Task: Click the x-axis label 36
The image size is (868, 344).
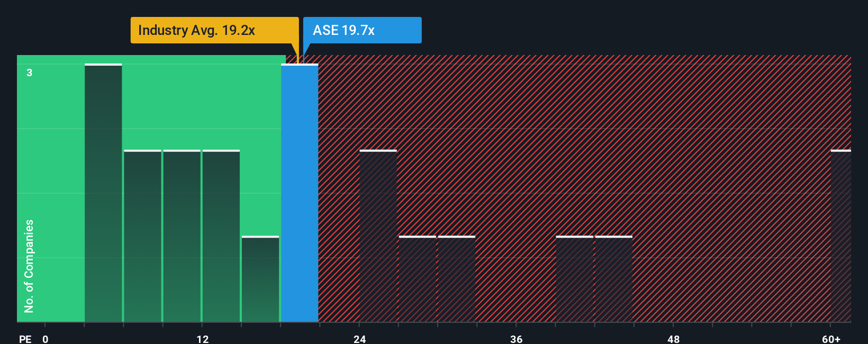Action: point(517,339)
